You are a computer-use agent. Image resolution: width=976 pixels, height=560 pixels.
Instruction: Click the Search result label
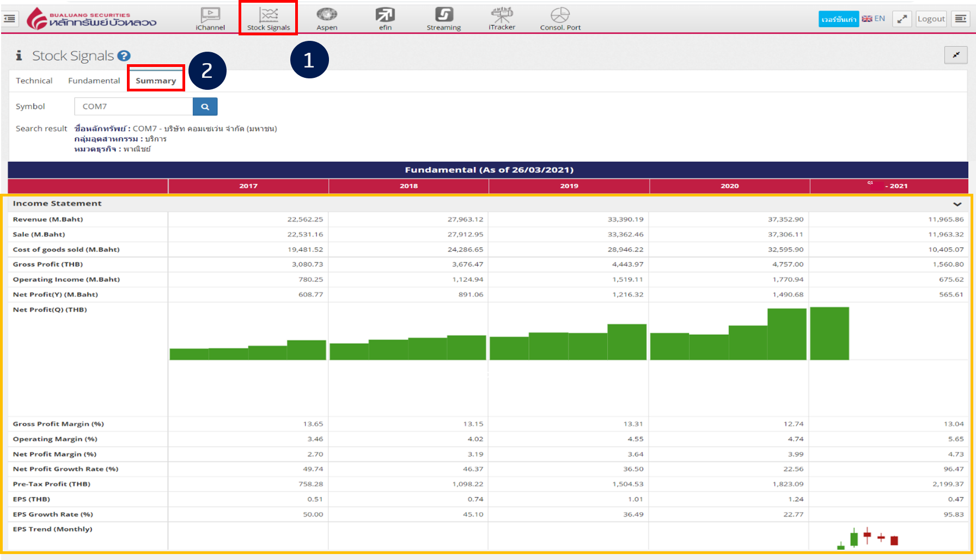coord(41,128)
